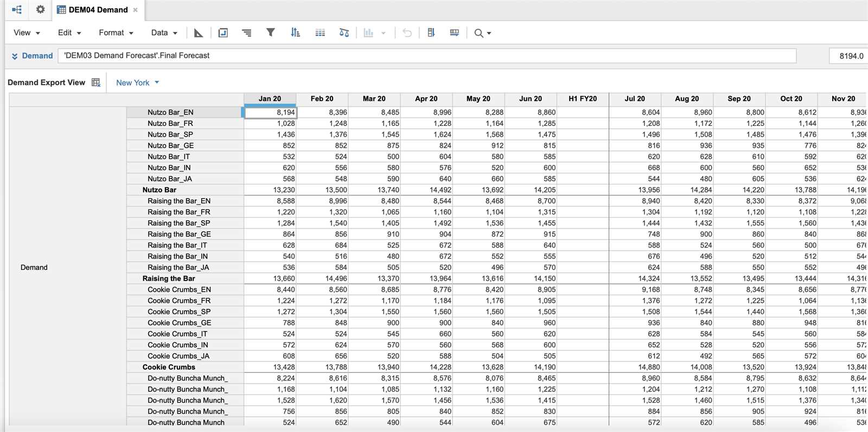This screenshot has width=868, height=432.
Task: Select the bold Nutzo Bar total row
Action: coord(185,190)
